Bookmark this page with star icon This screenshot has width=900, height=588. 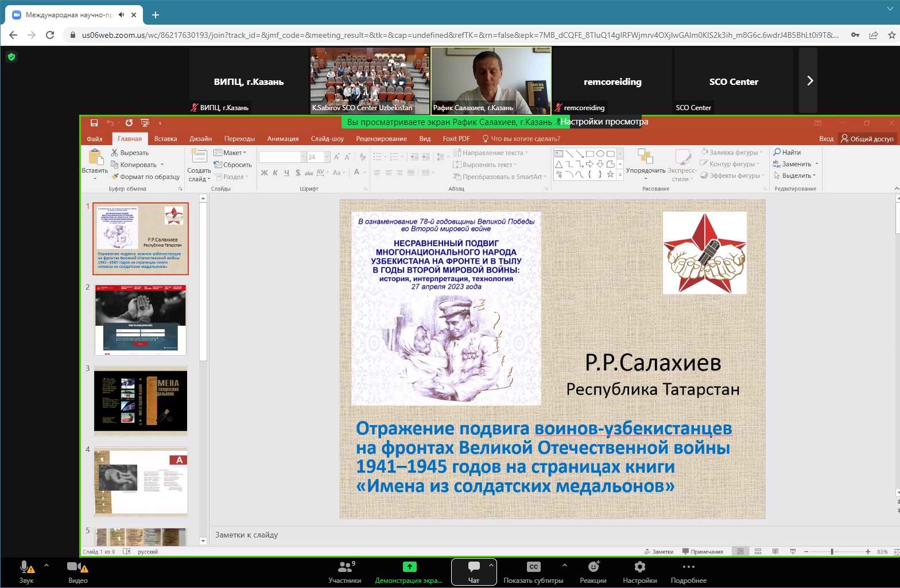[x=891, y=35]
